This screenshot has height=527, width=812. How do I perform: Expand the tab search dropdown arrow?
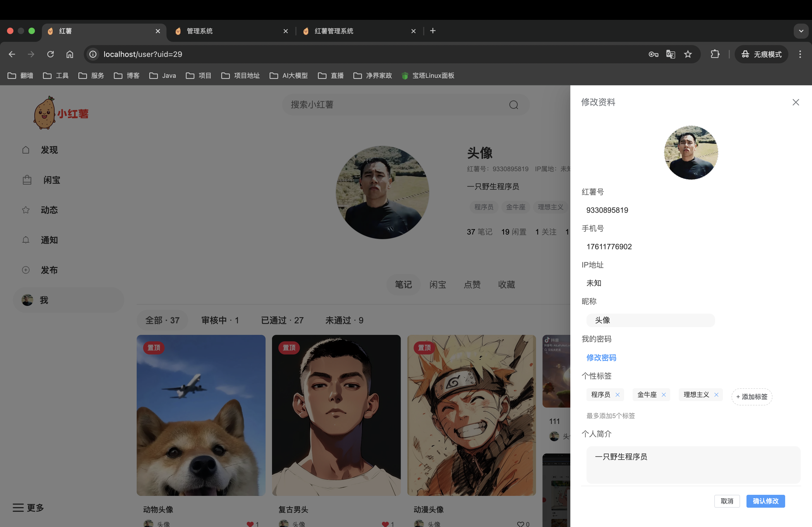[801, 31]
